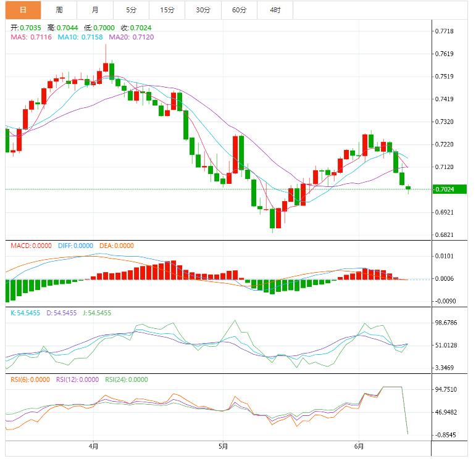Click the -0.8545 RSI axis value
Viewport: 476px width, 464px height.
click(445, 435)
